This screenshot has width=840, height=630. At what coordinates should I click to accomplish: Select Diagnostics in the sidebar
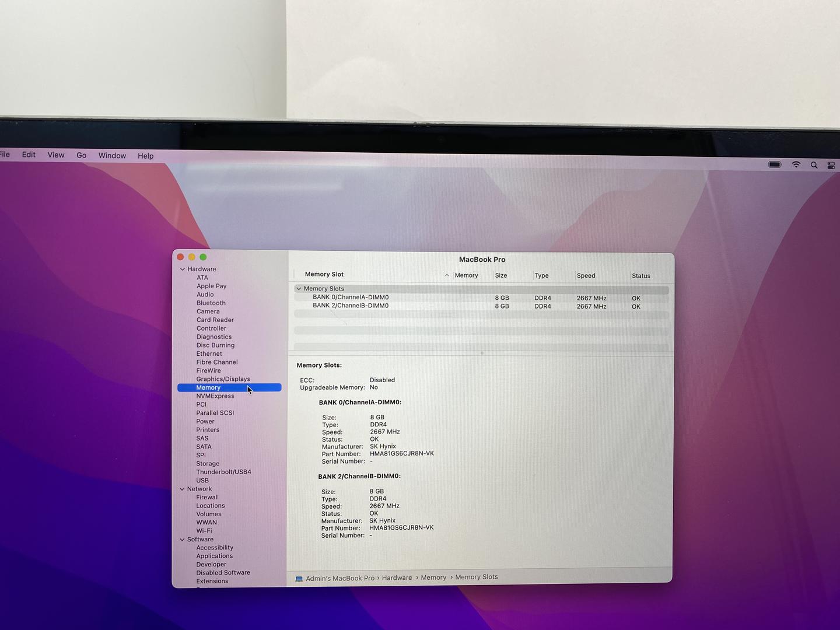coord(214,337)
